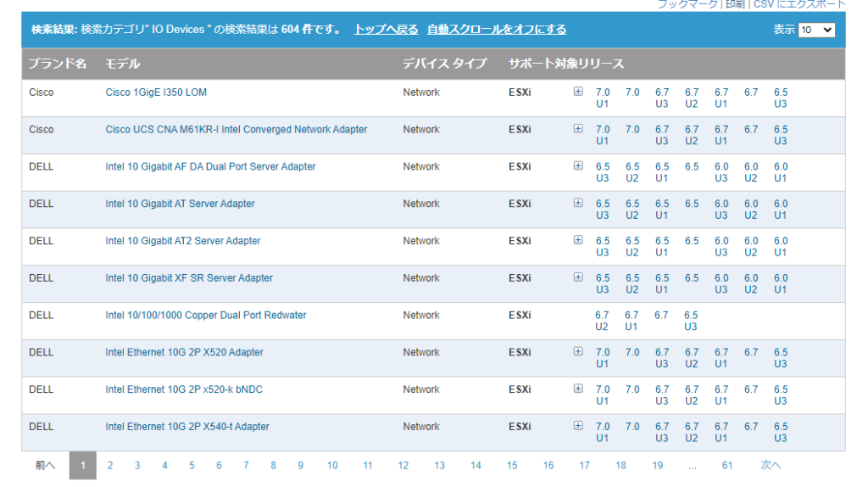
Task: Go to results page 19
Action: click(658, 466)
